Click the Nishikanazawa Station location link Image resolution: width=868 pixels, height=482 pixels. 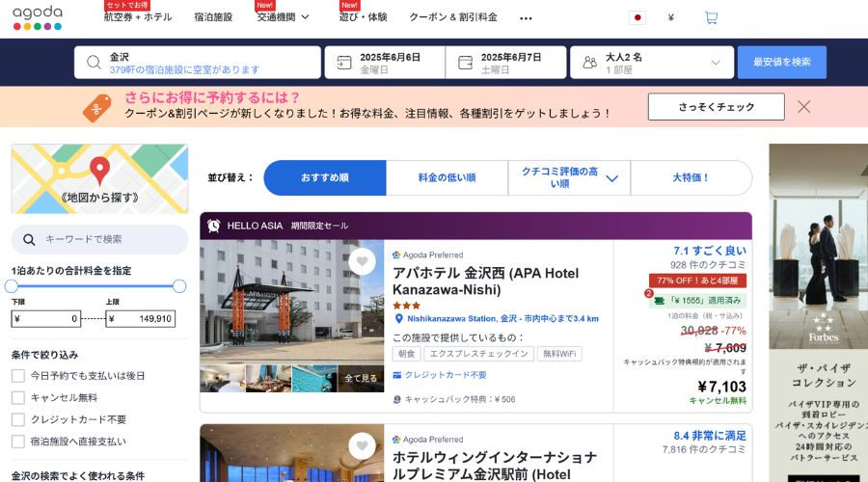tap(502, 319)
